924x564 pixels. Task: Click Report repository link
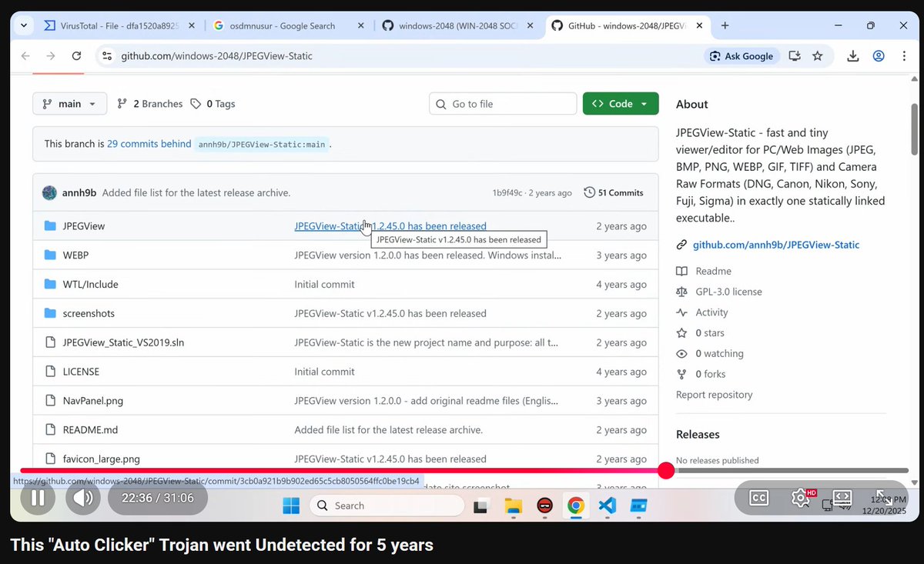tap(715, 395)
